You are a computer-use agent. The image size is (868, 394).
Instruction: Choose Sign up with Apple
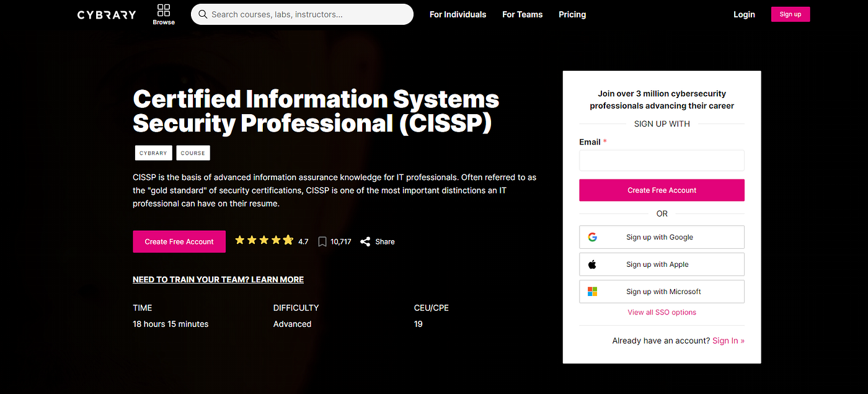click(x=662, y=264)
